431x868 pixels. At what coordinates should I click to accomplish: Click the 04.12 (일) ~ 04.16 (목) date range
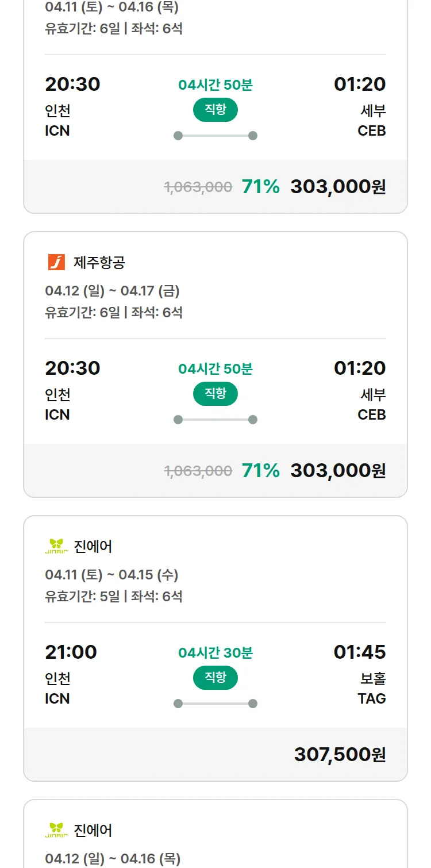pos(113,859)
